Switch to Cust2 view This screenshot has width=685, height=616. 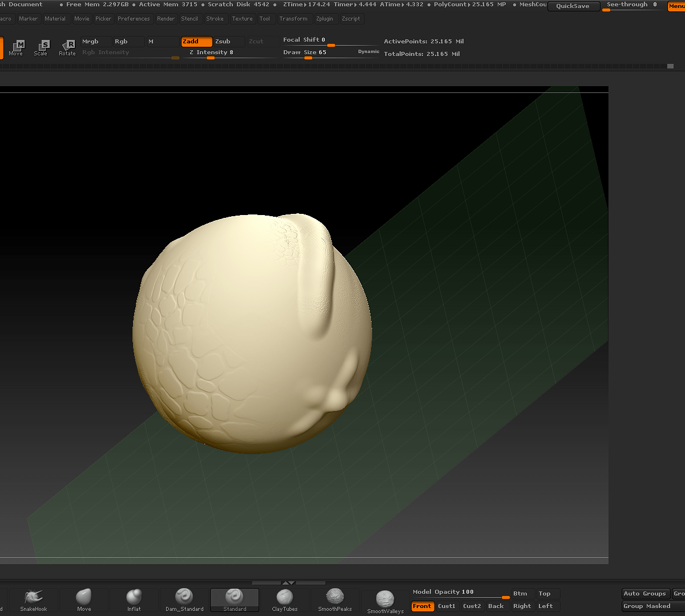pos(472,606)
